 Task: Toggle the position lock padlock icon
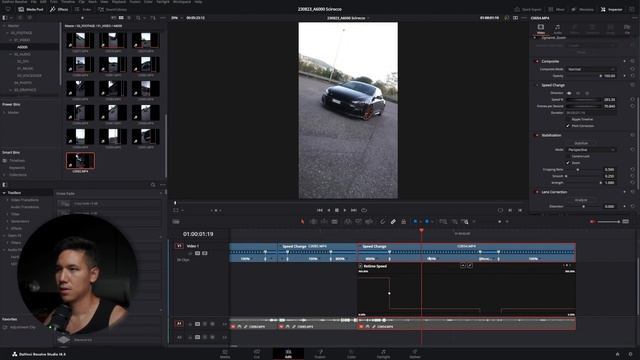click(404, 222)
